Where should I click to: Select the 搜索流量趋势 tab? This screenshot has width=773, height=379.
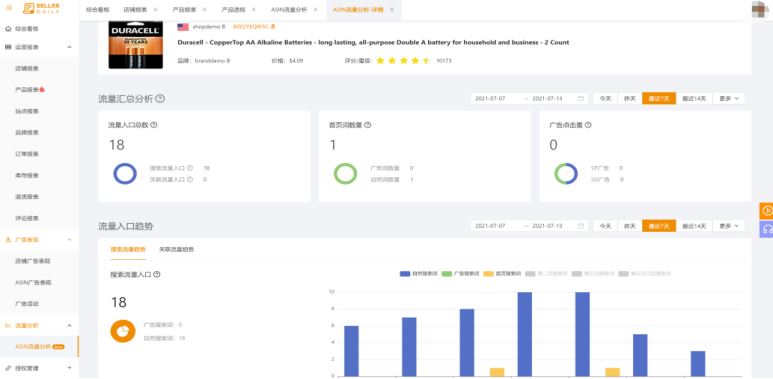tap(128, 249)
